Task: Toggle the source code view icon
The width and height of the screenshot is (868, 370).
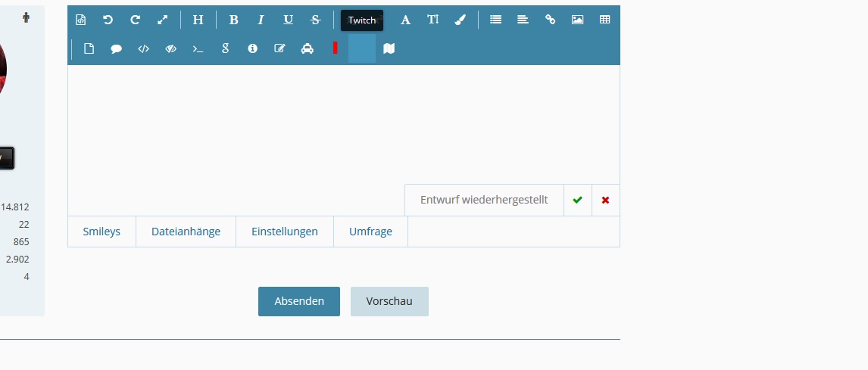Action: coord(81,20)
